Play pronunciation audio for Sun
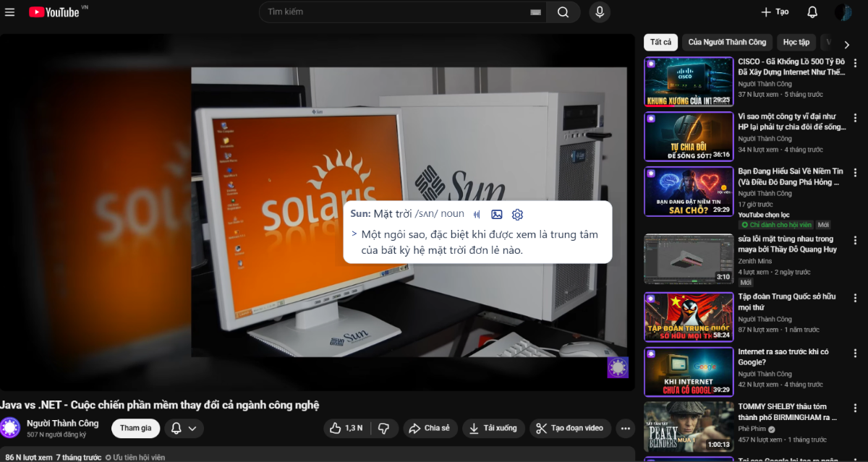 pos(477,214)
